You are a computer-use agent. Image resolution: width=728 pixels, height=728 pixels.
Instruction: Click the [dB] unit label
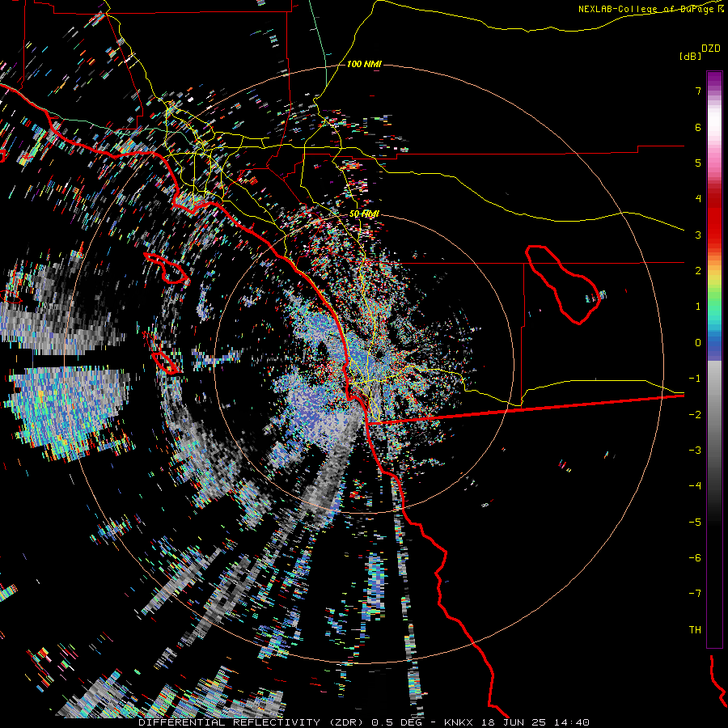[690, 56]
